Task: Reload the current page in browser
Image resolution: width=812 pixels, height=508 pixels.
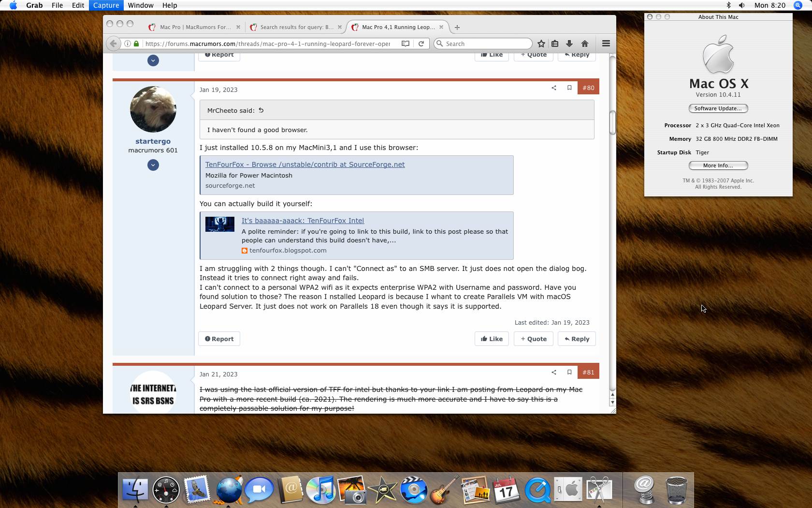Action: point(421,44)
